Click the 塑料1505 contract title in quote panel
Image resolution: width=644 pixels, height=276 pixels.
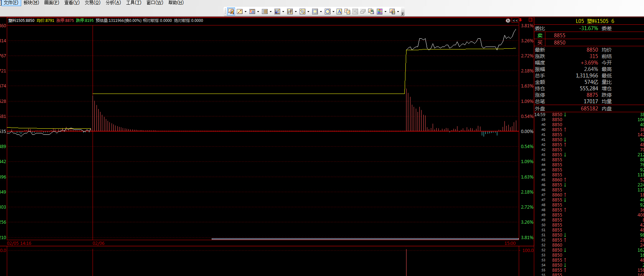click(597, 21)
